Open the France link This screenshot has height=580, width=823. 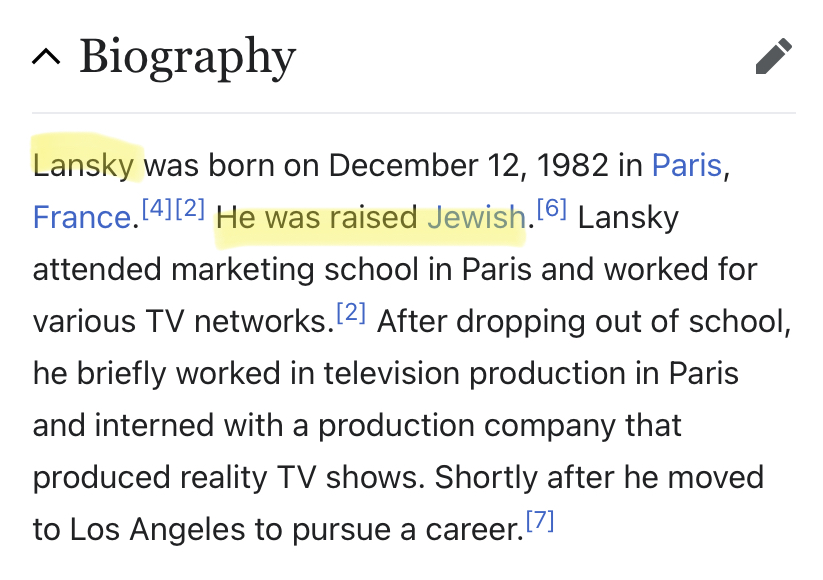coord(82,217)
